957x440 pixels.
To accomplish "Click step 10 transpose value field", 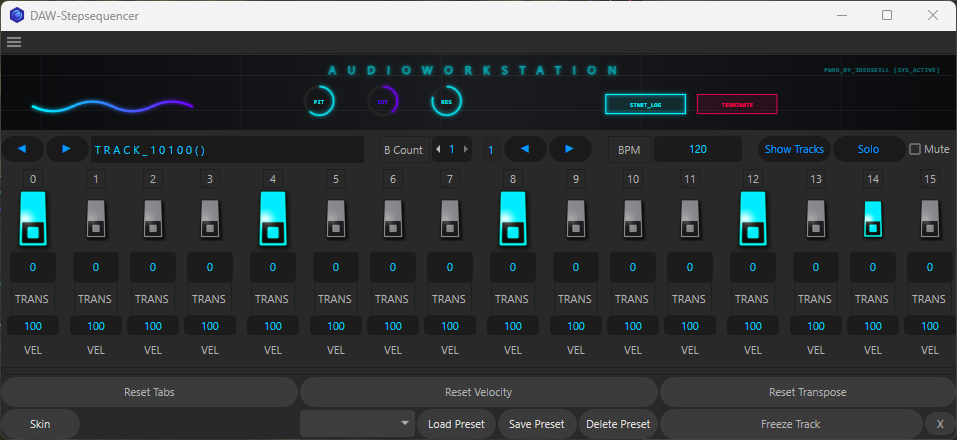I will 632,267.
